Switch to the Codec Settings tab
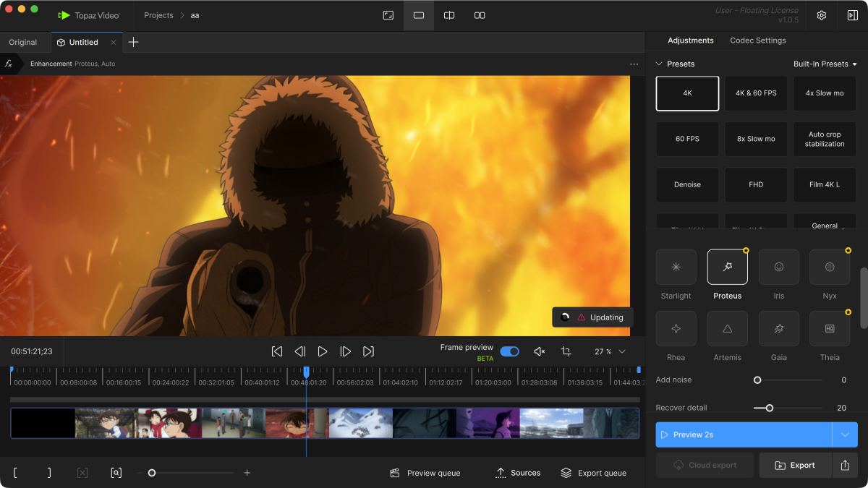868x488 pixels. [x=757, y=40]
